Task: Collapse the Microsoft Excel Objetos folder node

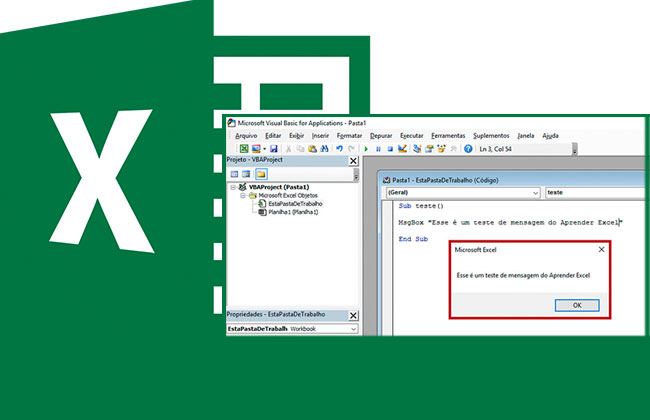Action: click(x=243, y=196)
